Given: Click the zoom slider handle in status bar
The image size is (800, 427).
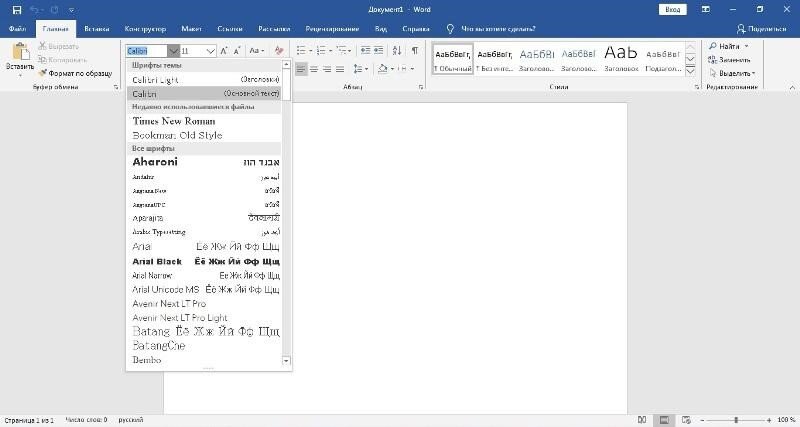Looking at the screenshot, I should click(x=736, y=420).
